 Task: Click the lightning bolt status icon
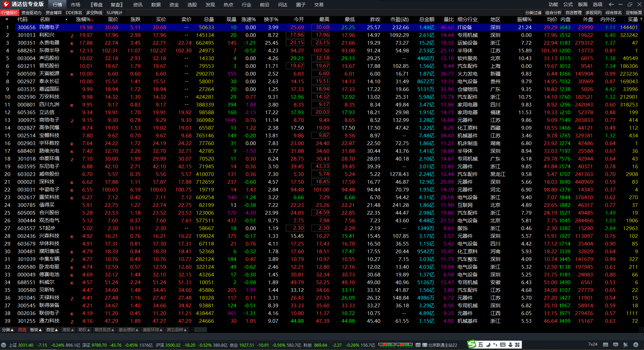click(x=636, y=345)
